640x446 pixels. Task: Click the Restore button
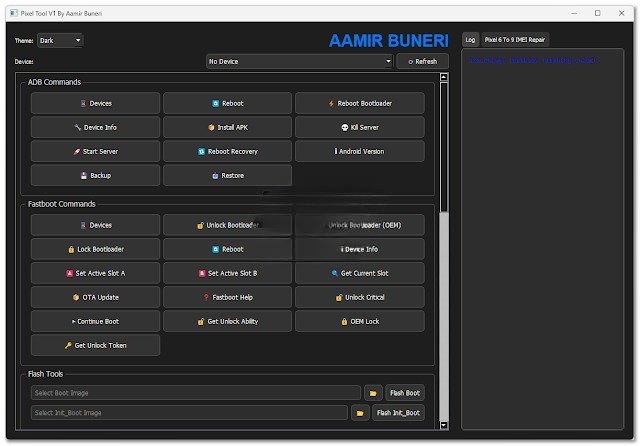227,175
